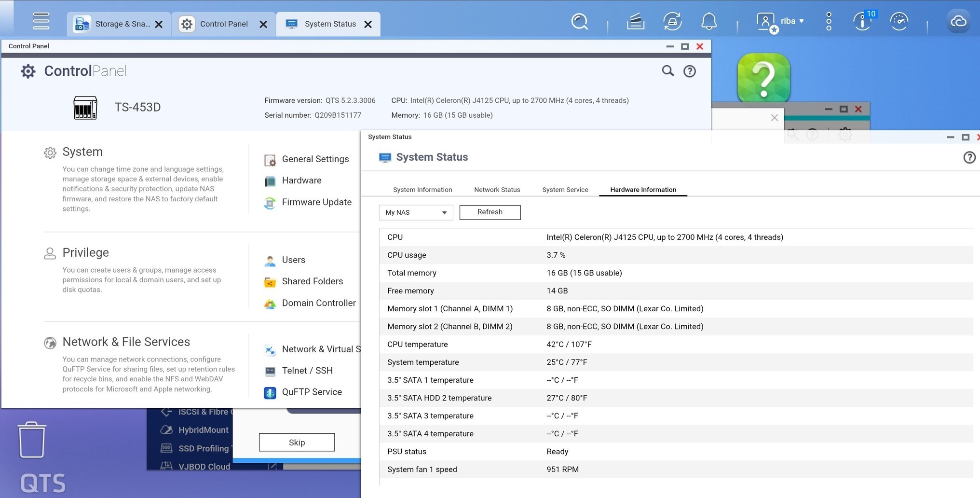The width and height of the screenshot is (980, 498).
Task: Open QuFTP Service settings
Action: click(x=312, y=392)
